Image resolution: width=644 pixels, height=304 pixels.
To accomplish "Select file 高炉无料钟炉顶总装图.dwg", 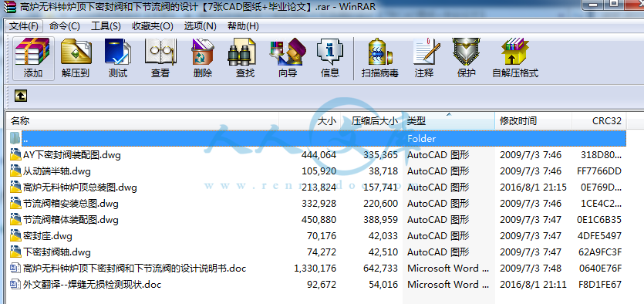I will 79,187.
